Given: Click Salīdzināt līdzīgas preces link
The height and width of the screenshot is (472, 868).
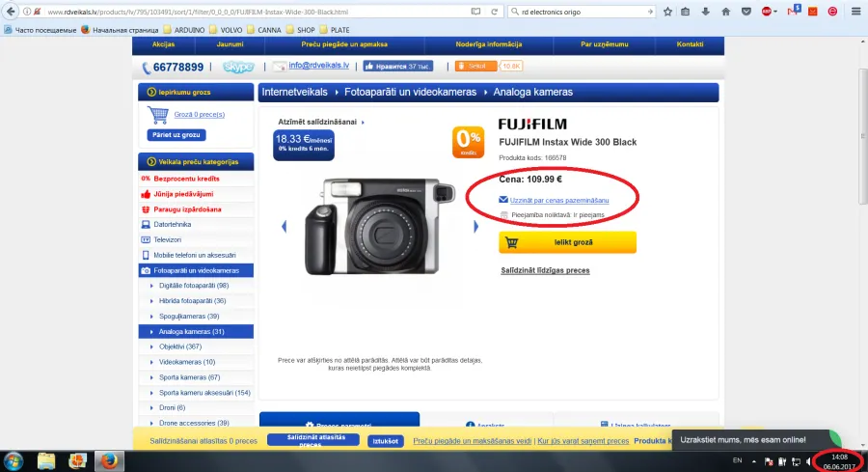Looking at the screenshot, I should coord(545,270).
